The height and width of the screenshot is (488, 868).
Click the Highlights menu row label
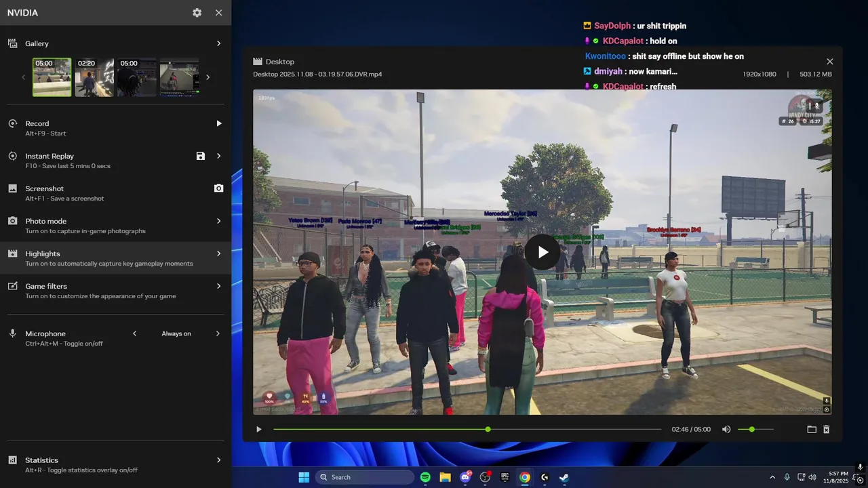[x=43, y=253]
